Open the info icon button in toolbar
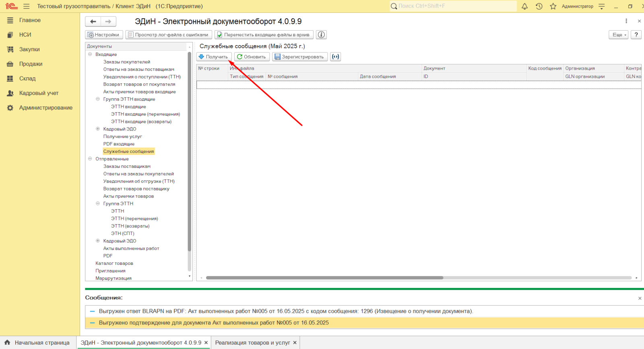The height and width of the screenshot is (349, 644). (x=321, y=35)
